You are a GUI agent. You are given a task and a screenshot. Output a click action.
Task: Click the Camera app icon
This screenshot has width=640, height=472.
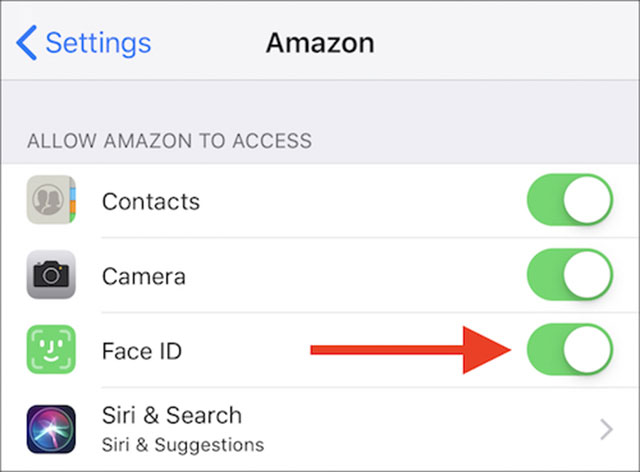51,275
